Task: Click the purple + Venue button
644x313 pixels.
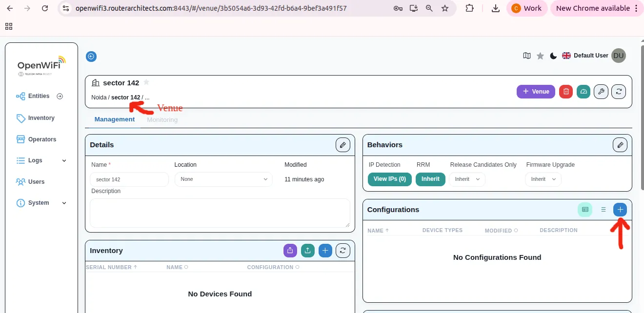Action: pyautogui.click(x=535, y=92)
